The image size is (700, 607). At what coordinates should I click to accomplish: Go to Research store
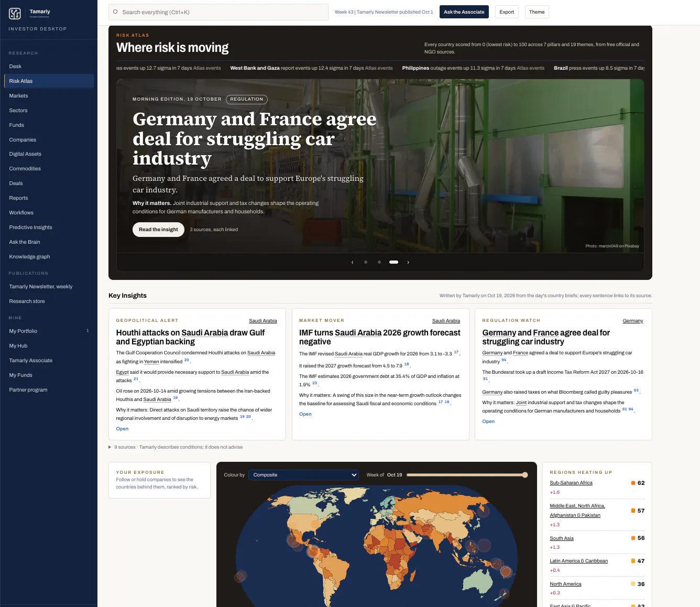49,301
